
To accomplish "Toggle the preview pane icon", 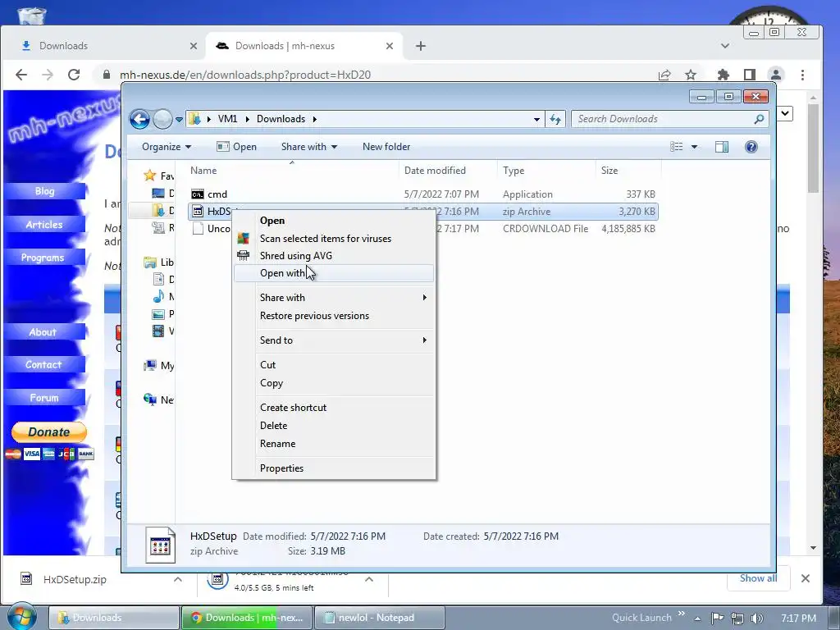I will click(x=722, y=147).
